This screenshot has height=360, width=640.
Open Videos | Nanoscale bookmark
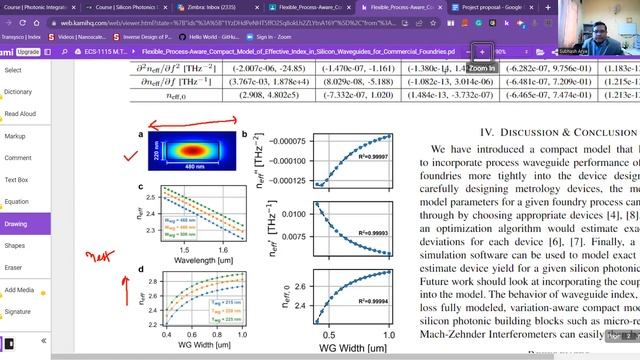click(x=77, y=37)
